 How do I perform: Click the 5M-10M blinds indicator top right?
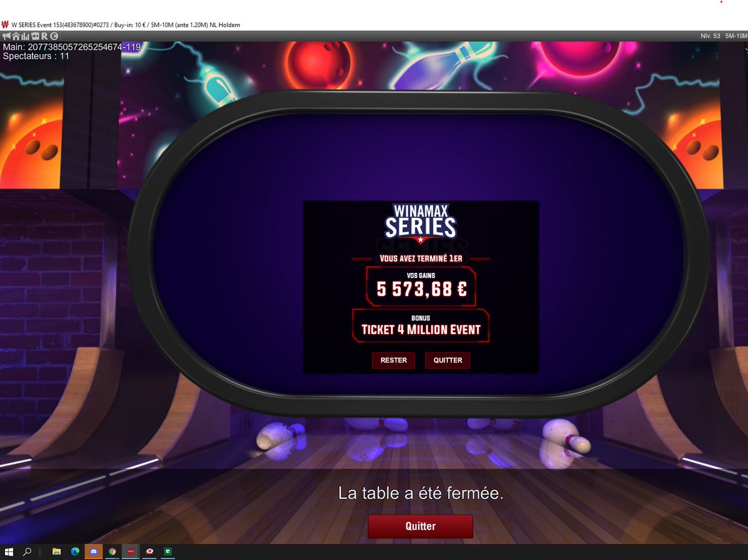click(x=736, y=36)
